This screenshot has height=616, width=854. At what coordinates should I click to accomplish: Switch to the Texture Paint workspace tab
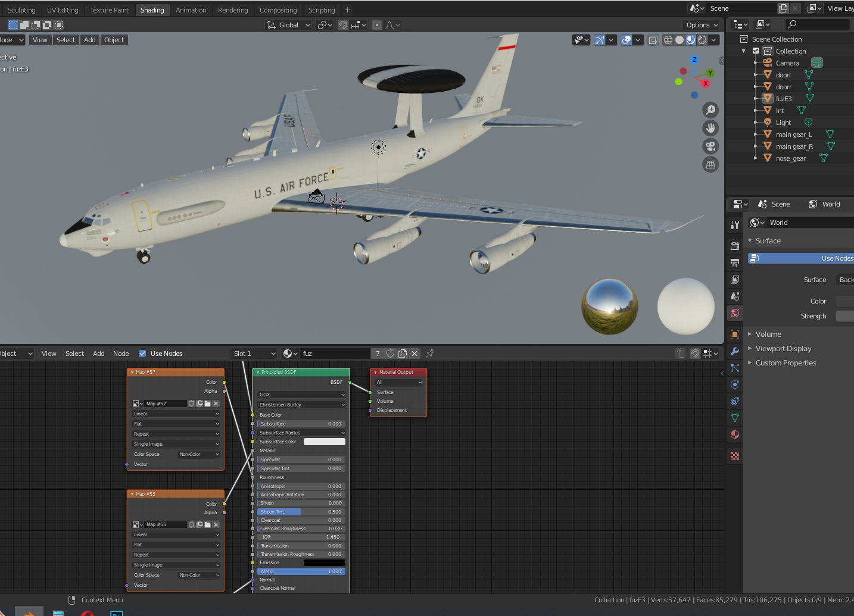pos(109,10)
